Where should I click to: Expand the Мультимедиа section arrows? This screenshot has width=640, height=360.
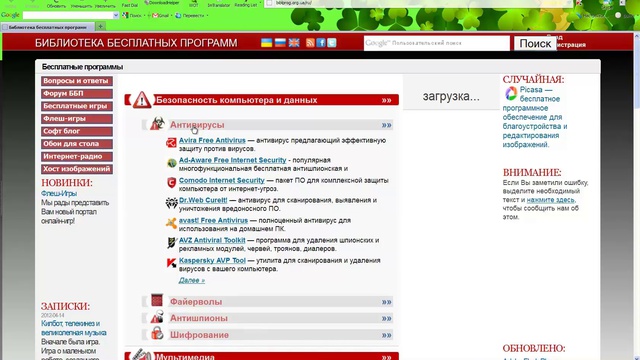click(x=387, y=357)
